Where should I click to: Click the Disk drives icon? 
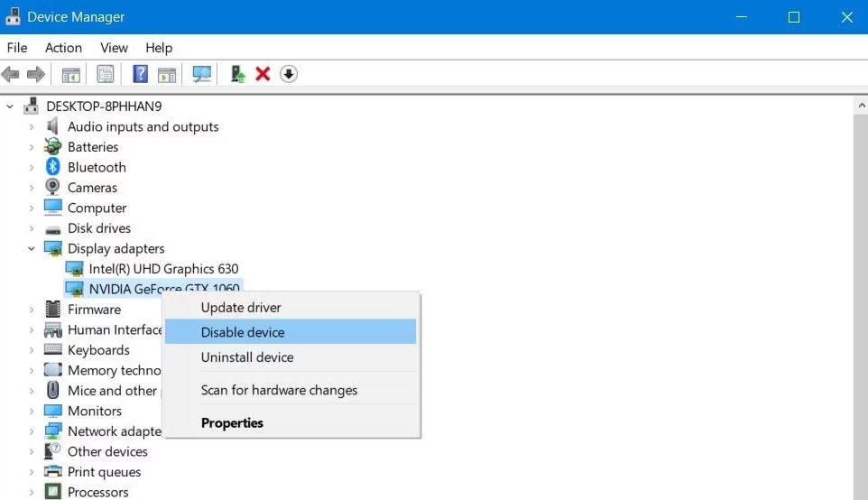(x=53, y=229)
